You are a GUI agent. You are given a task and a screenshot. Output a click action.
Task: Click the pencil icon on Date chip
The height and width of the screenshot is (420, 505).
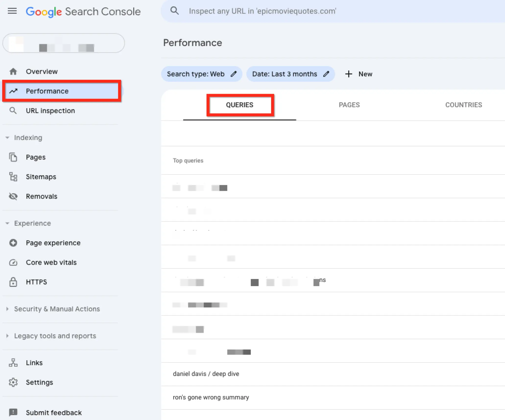click(326, 74)
